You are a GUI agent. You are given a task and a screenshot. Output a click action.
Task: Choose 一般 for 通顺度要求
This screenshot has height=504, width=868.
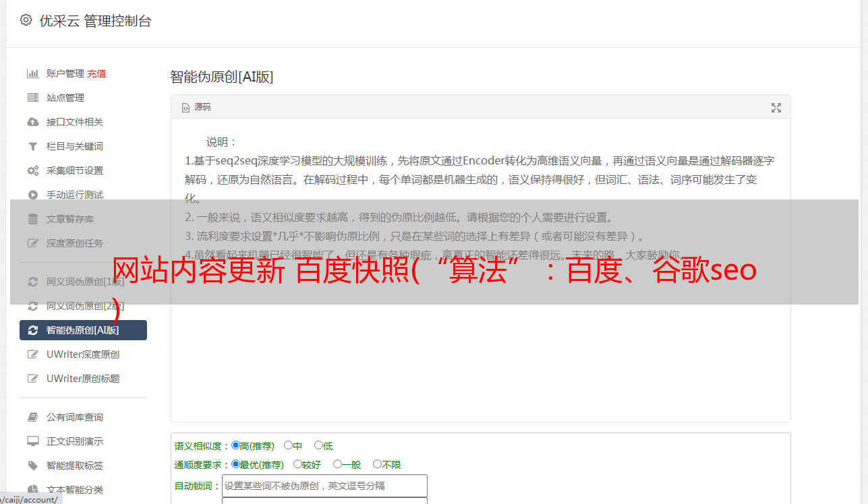coord(337,464)
